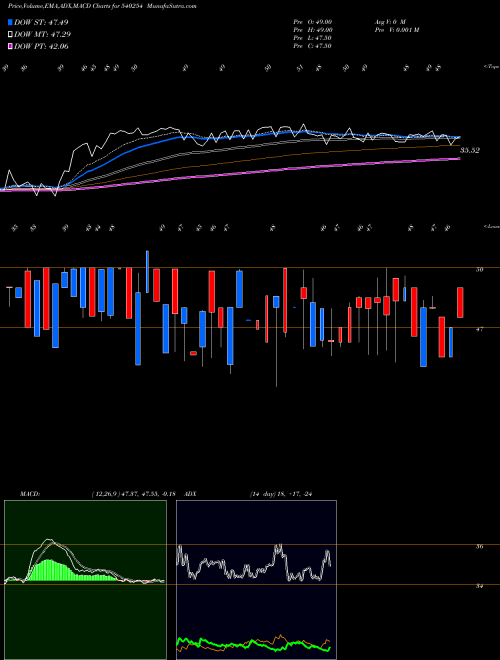Click the 'Pre H: 49.00' value
Screen dimensions: 500x660
coord(313,30)
